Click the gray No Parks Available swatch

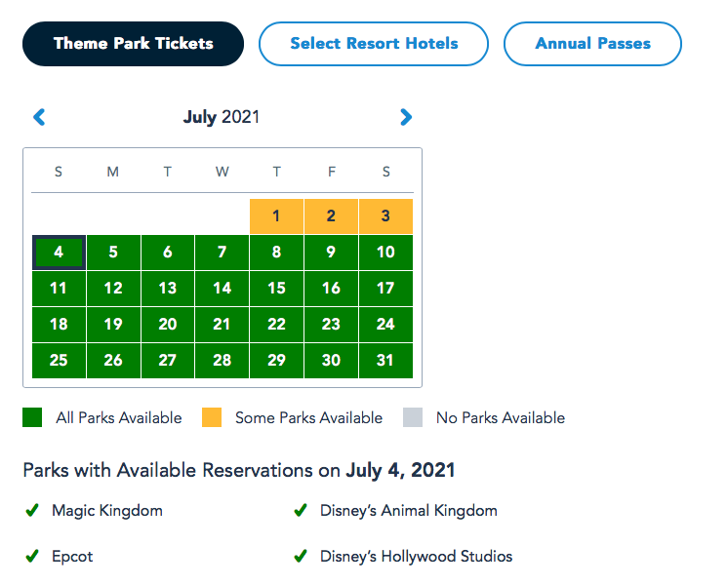point(413,417)
